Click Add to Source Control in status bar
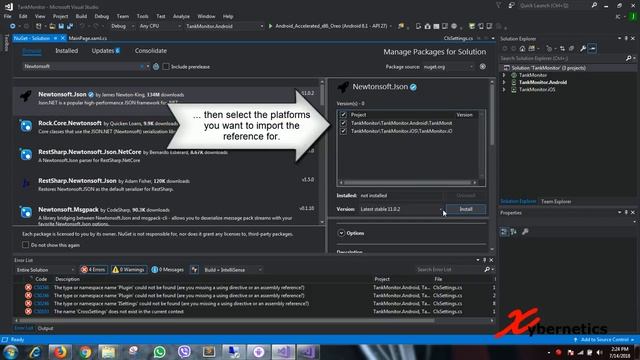Viewport: 640px width, 360px height. click(x=604, y=340)
